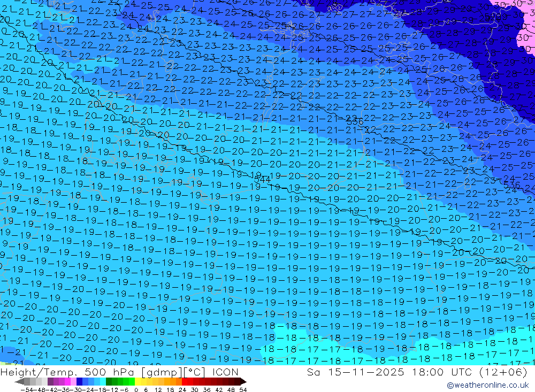Image resolution: width=535 pixels, height=392 pixels.
Task: Click the '18:00 UTC' time text
Action: (x=442, y=372)
